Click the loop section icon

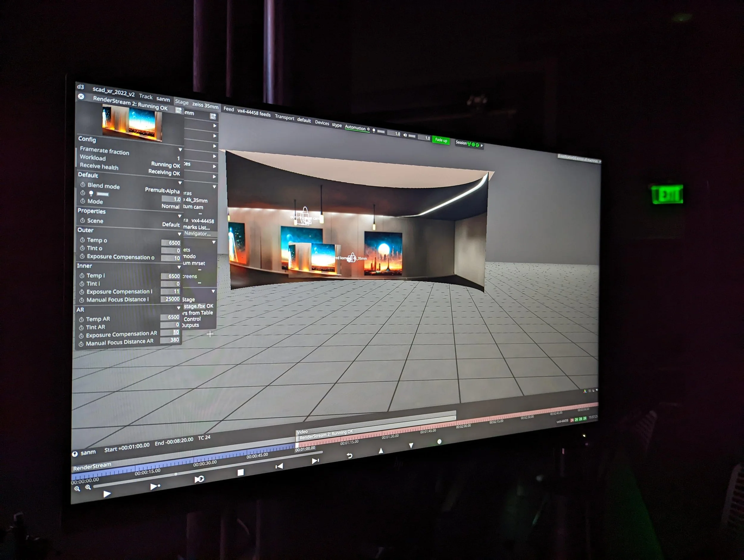(x=199, y=479)
